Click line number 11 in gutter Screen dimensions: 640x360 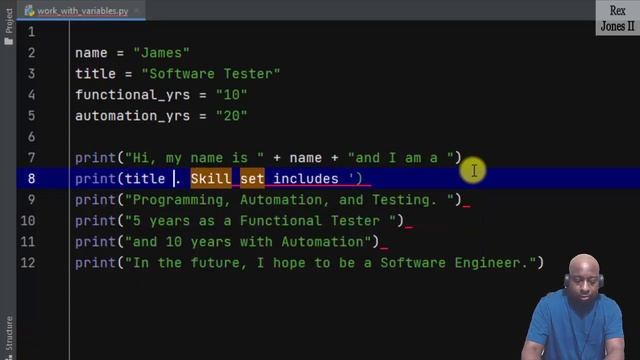click(x=28, y=242)
